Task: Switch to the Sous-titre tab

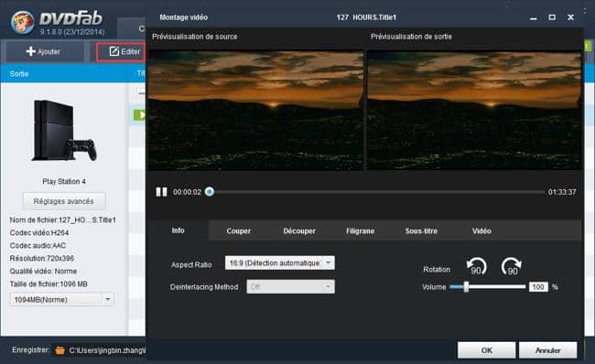Action: [421, 230]
